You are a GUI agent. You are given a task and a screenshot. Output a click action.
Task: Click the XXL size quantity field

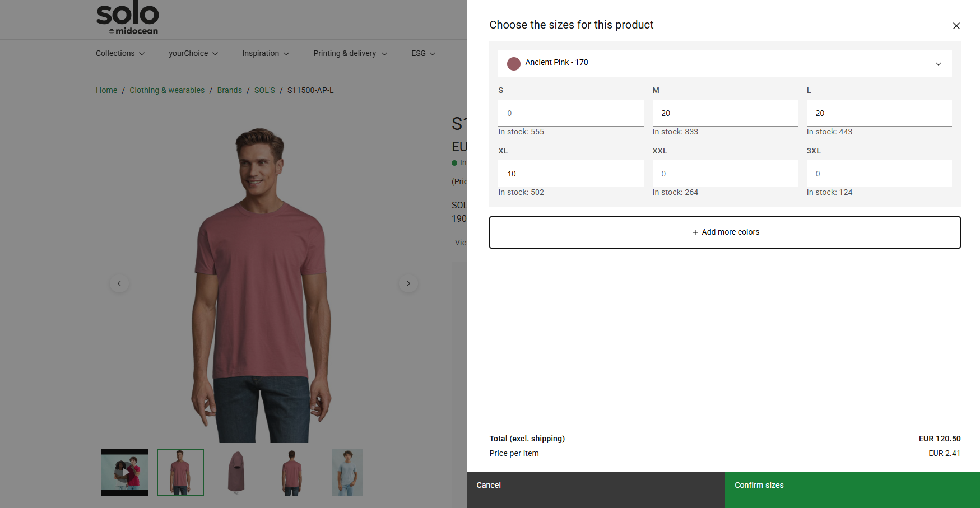click(x=724, y=174)
